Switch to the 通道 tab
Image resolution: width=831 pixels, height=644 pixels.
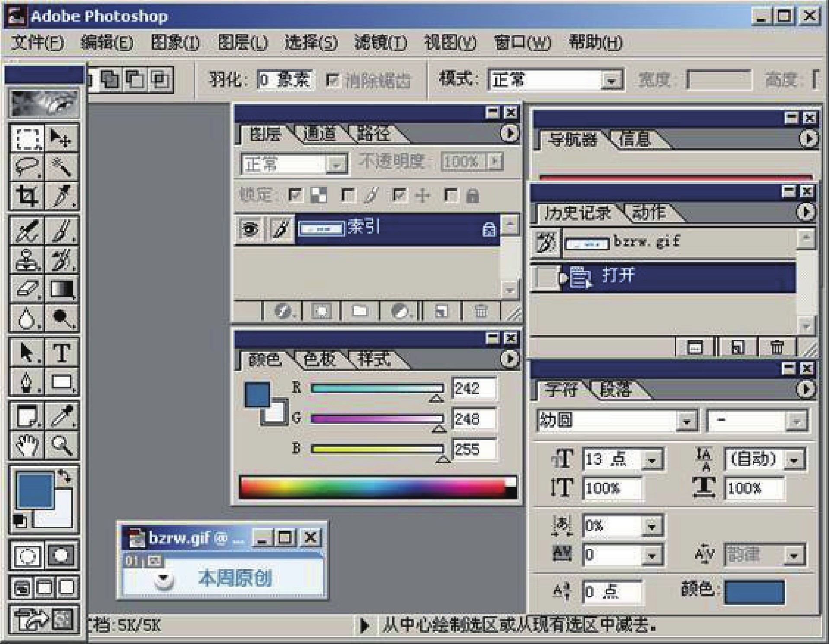pos(320,134)
